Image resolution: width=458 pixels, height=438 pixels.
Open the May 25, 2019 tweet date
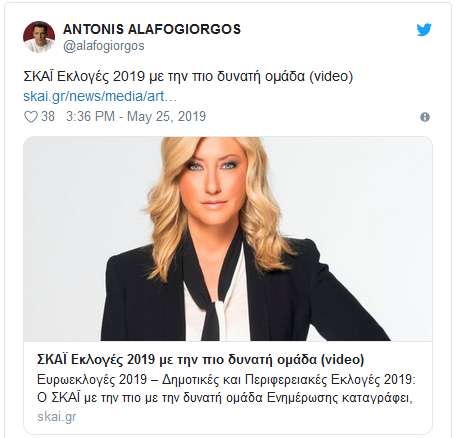click(167, 117)
